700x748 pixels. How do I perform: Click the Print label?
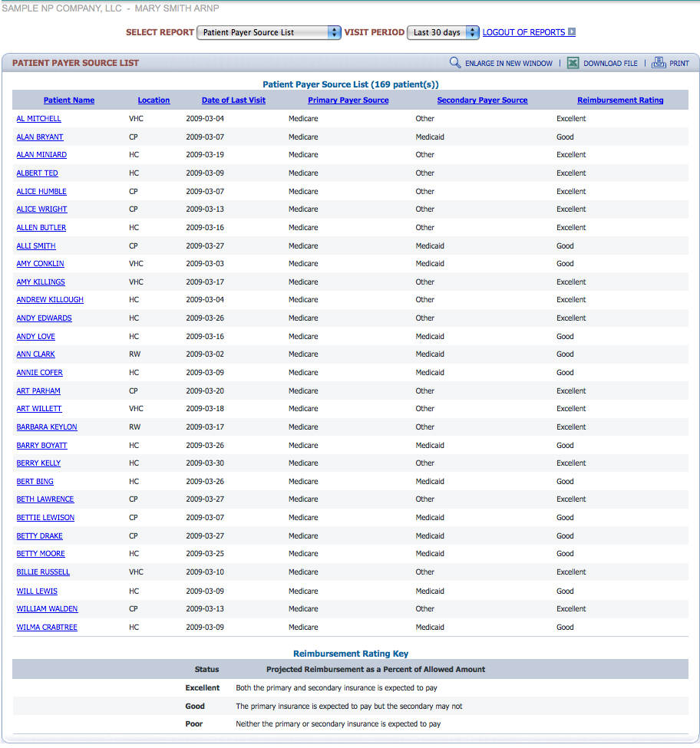click(x=679, y=64)
